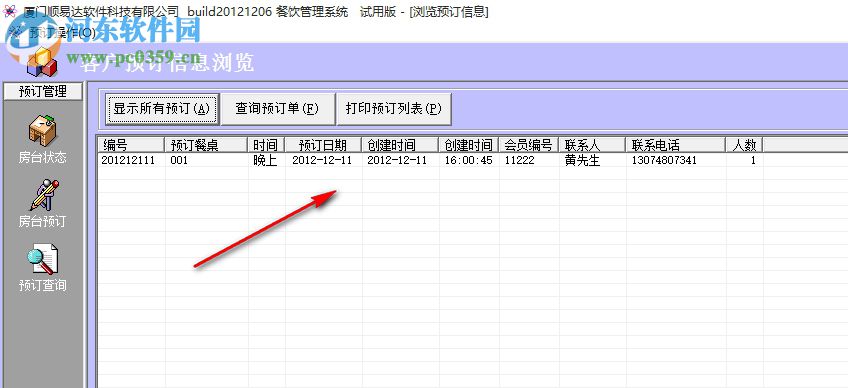Sort by the 编号 column header
Screen dimensions: 848x388
[131, 145]
